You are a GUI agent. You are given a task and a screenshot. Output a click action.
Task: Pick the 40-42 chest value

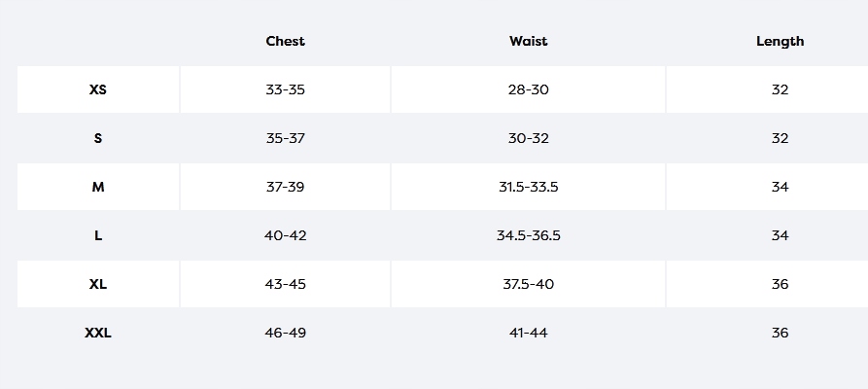click(285, 235)
